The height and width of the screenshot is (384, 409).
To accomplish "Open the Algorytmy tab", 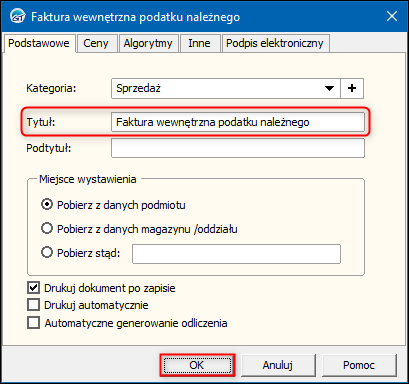I will pos(148,43).
